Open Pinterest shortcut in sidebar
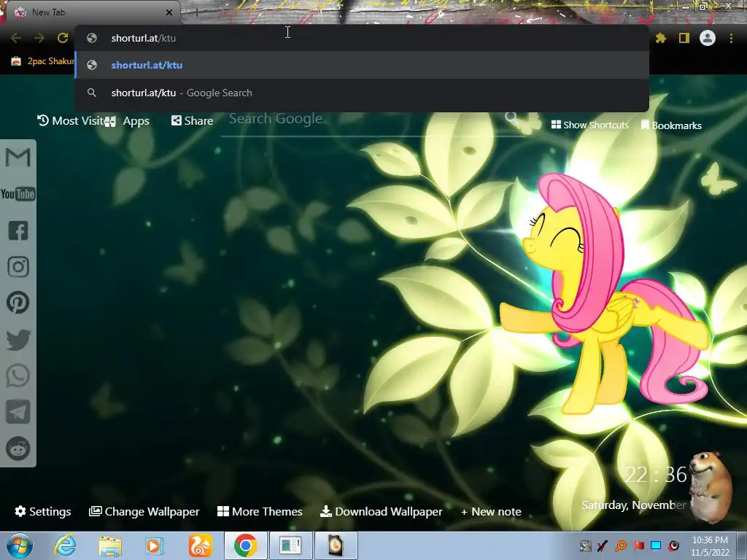 point(18,303)
